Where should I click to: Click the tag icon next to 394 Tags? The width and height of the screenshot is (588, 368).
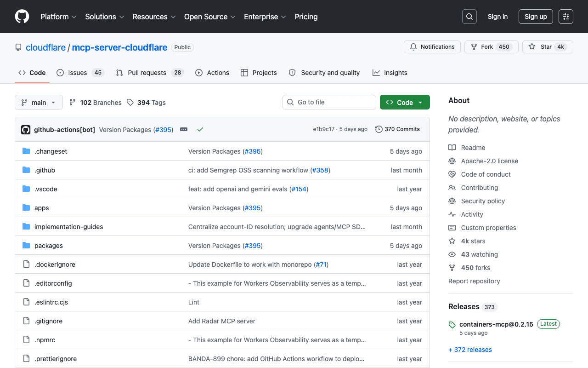point(130,103)
